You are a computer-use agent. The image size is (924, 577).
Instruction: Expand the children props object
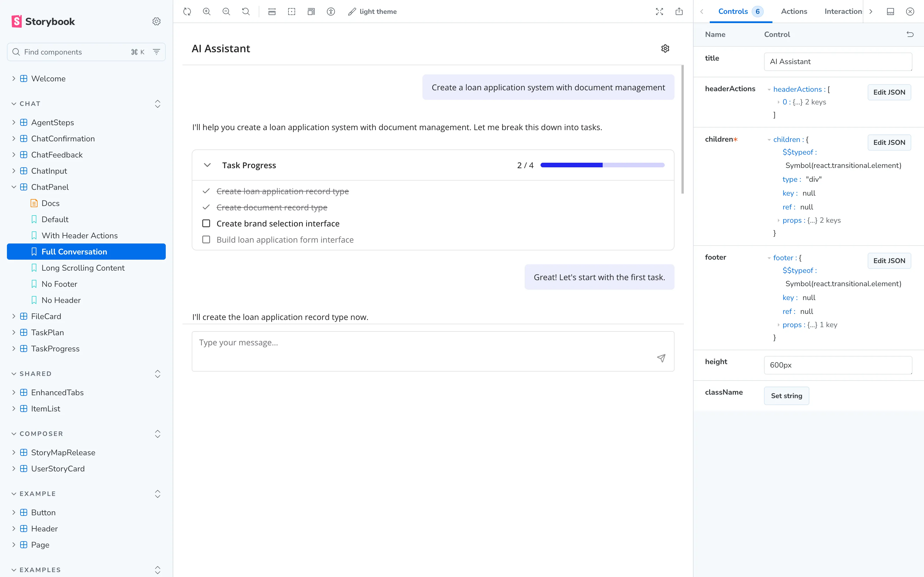778,221
